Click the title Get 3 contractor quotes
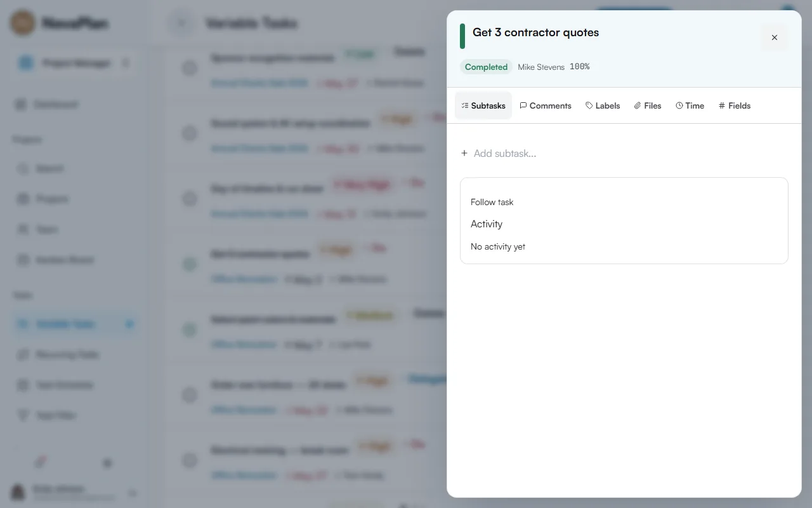812x508 pixels. click(535, 32)
